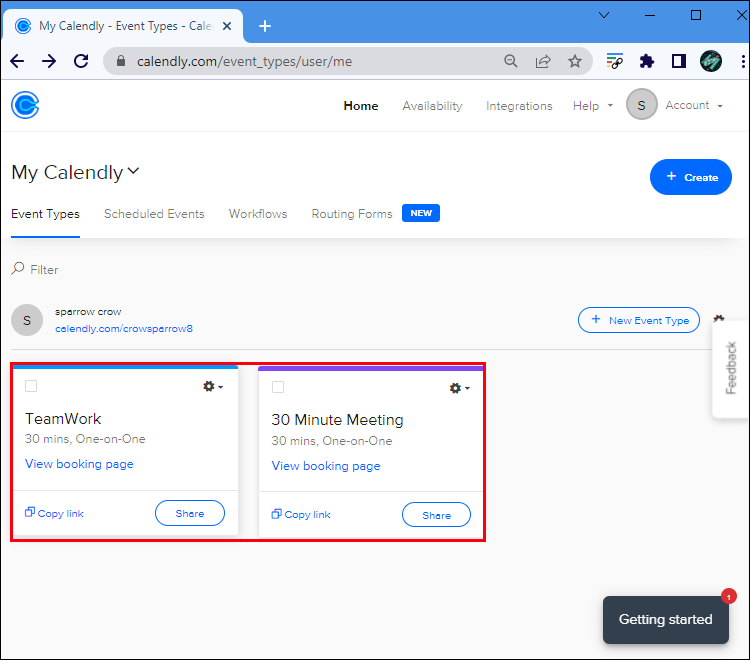Select the 30 Minute Meeting checkbox

[x=278, y=387]
